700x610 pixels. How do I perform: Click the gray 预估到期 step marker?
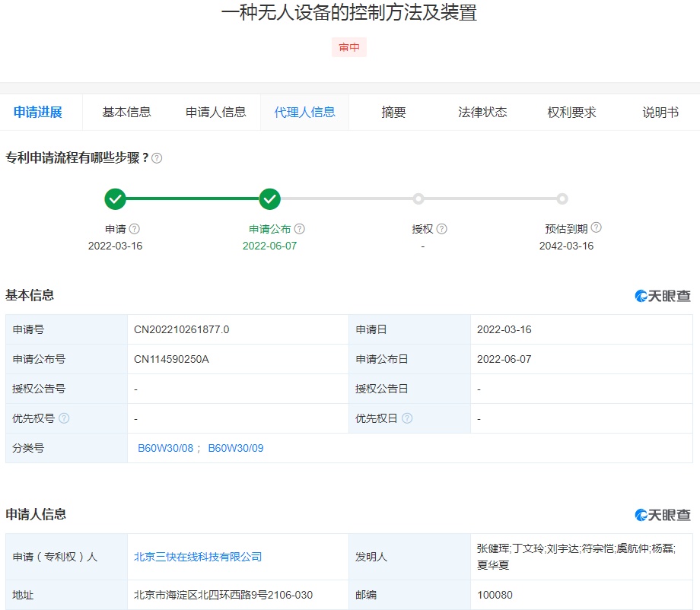click(x=562, y=199)
